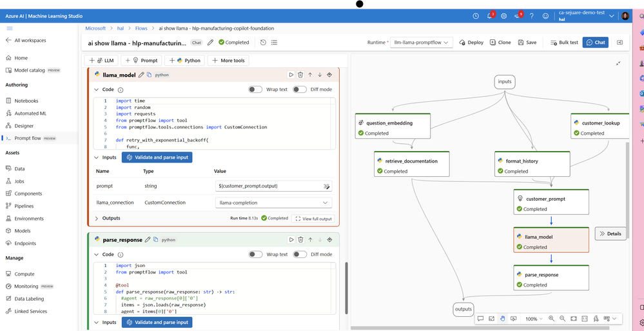Copy the llama_model node name

point(149,75)
